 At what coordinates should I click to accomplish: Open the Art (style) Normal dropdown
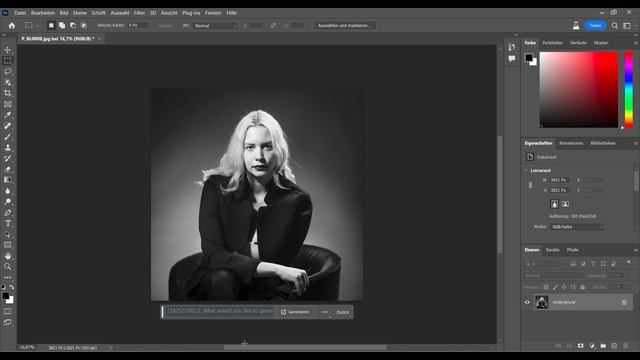point(216,26)
